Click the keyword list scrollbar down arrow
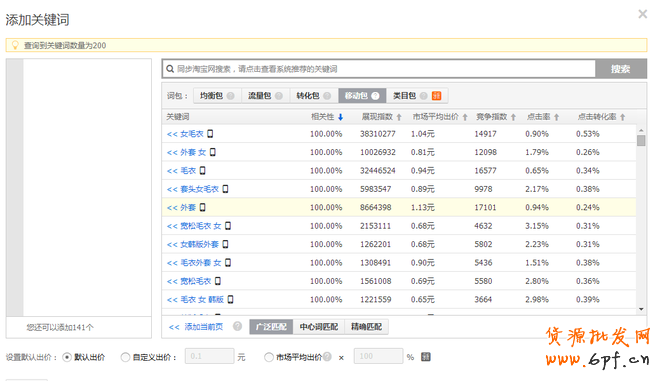 coord(641,309)
